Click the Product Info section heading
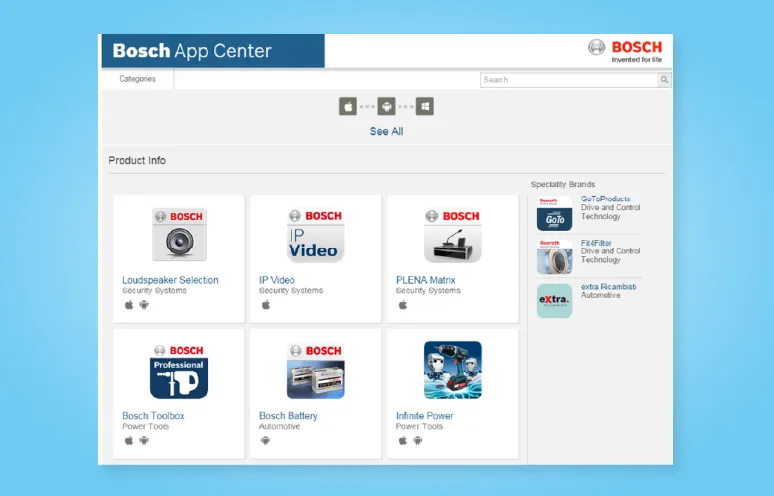The width and height of the screenshot is (774, 496). click(x=137, y=160)
